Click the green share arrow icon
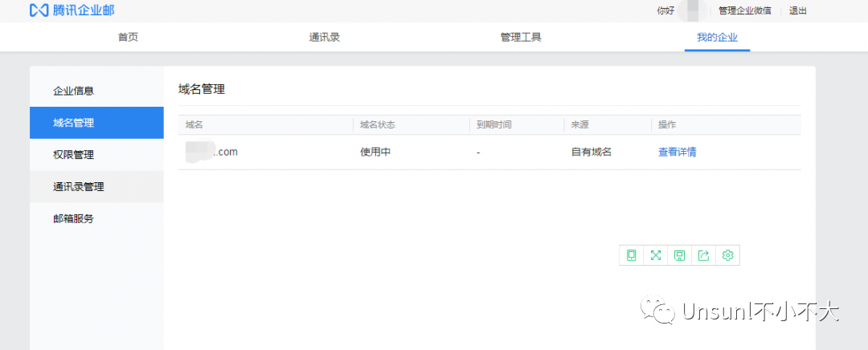Screen dimensions: 868x350 click(x=703, y=255)
